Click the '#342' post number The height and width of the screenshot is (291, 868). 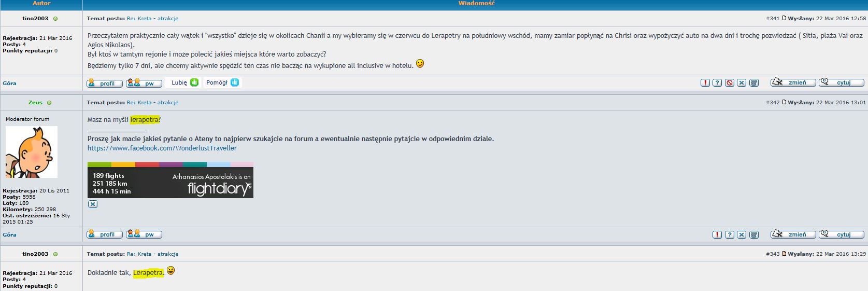772,102
